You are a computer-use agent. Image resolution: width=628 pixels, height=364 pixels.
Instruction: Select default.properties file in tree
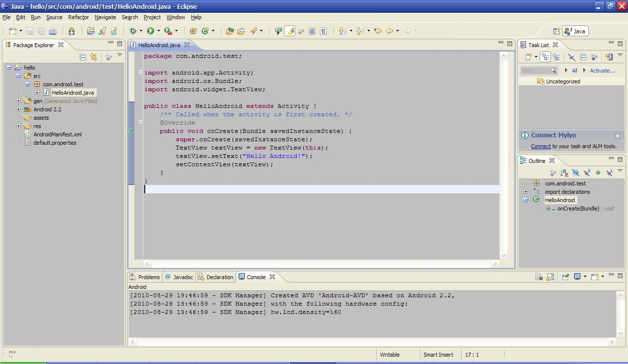point(54,143)
